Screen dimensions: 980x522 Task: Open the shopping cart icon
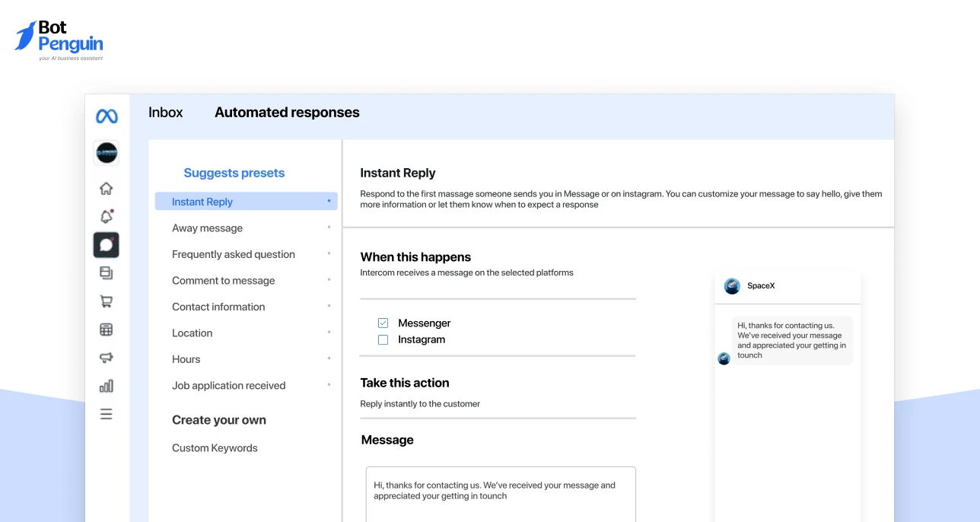[x=107, y=301]
